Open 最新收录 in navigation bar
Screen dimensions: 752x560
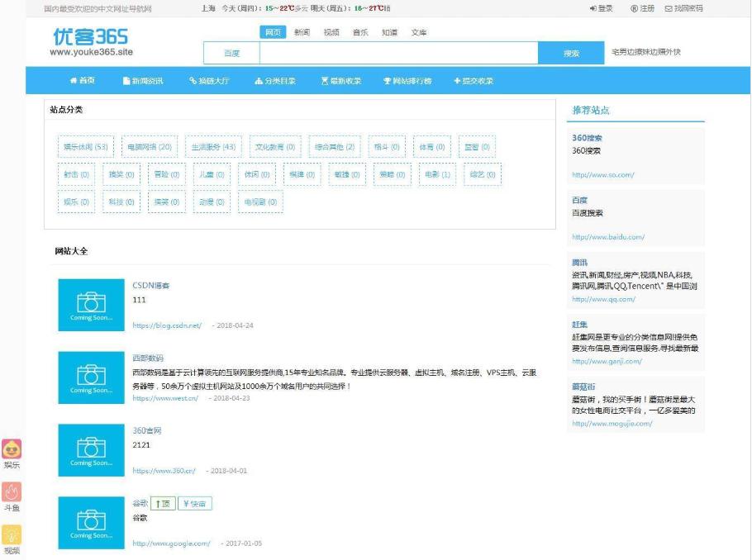[341, 81]
